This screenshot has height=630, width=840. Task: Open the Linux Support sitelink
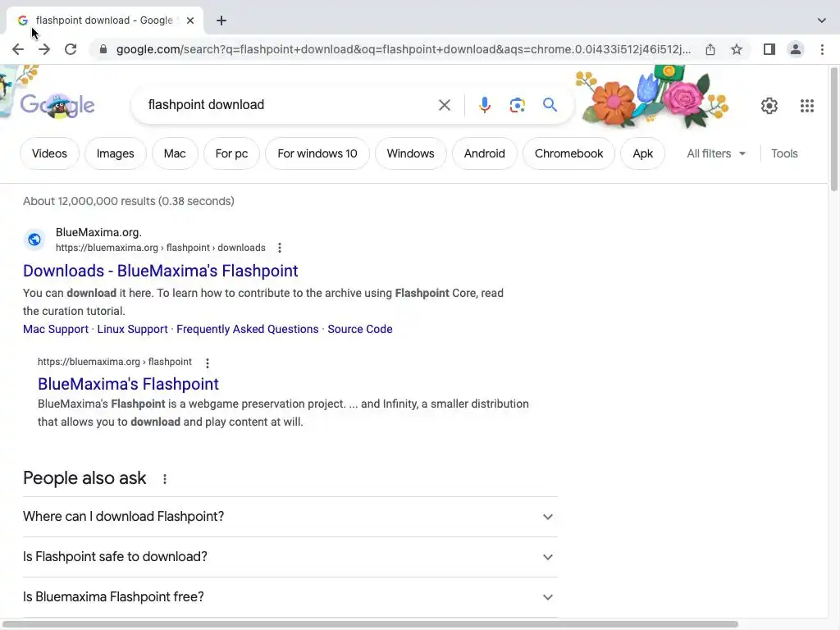click(132, 330)
